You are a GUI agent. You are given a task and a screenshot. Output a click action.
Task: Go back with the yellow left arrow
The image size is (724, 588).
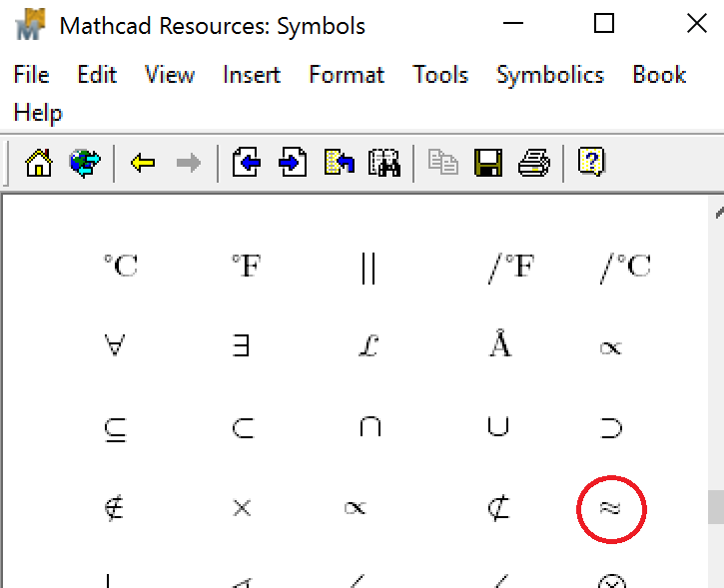click(x=143, y=163)
